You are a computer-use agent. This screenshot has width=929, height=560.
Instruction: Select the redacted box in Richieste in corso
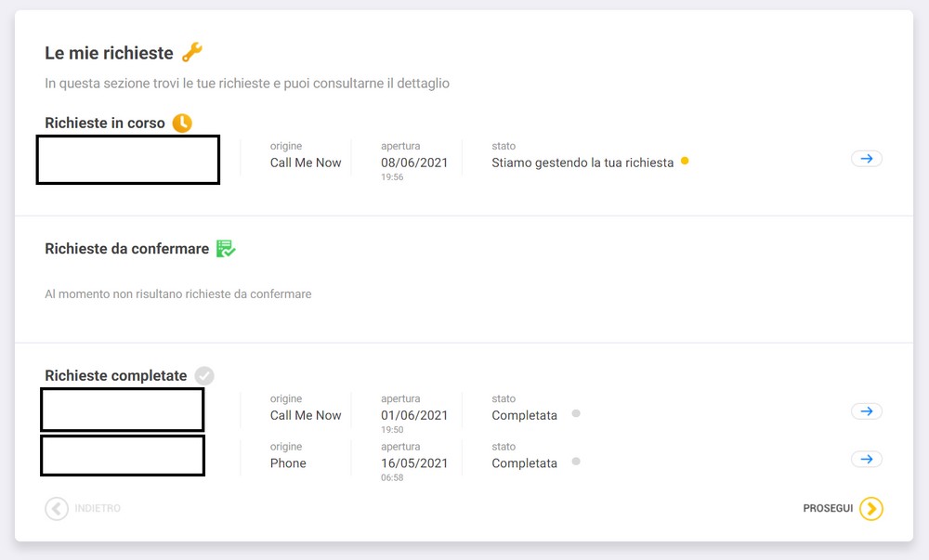[x=128, y=160]
